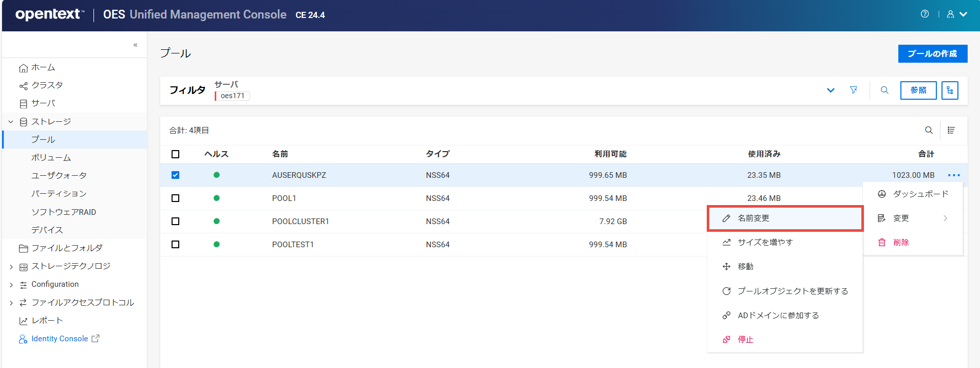Check the POOL1 row checkbox
This screenshot has height=368, width=980.
(176, 198)
